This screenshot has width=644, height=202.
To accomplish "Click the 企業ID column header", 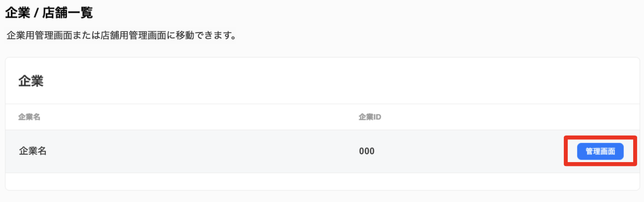I will (x=370, y=117).
